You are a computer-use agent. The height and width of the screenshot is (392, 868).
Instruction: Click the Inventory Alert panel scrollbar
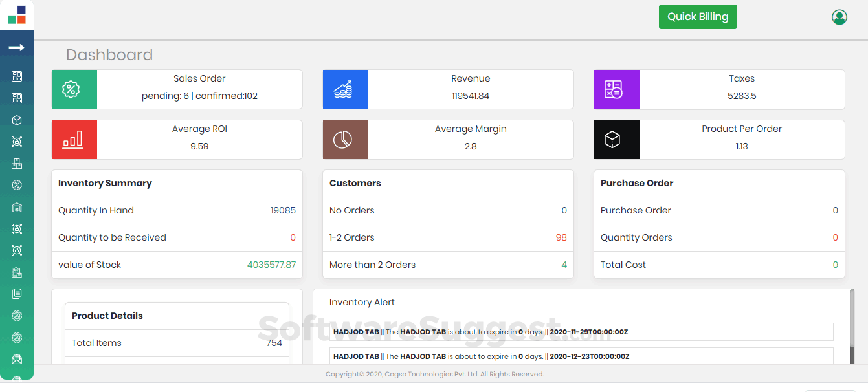851,327
